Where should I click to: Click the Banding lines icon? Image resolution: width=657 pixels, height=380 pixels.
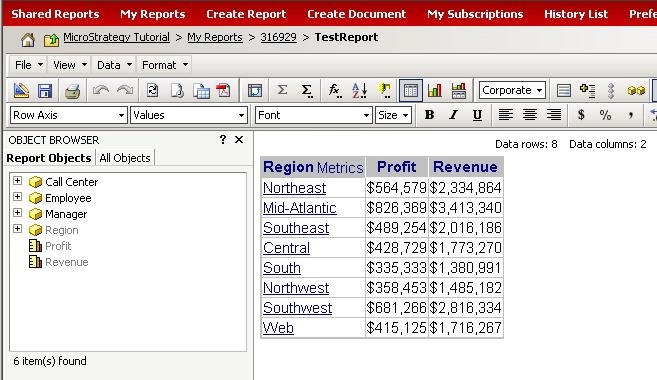pyautogui.click(x=564, y=90)
